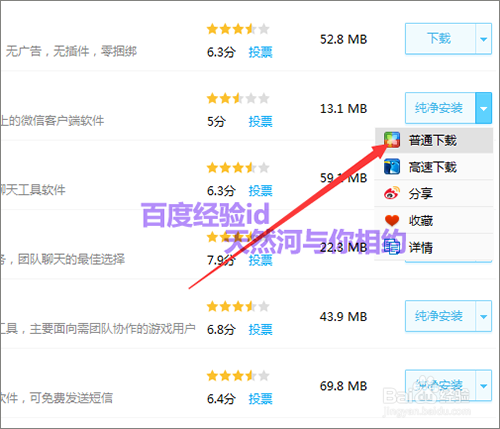Click 投票 link beside the 6.4分 rating
The height and width of the screenshot is (429, 500).
pyautogui.click(x=260, y=399)
